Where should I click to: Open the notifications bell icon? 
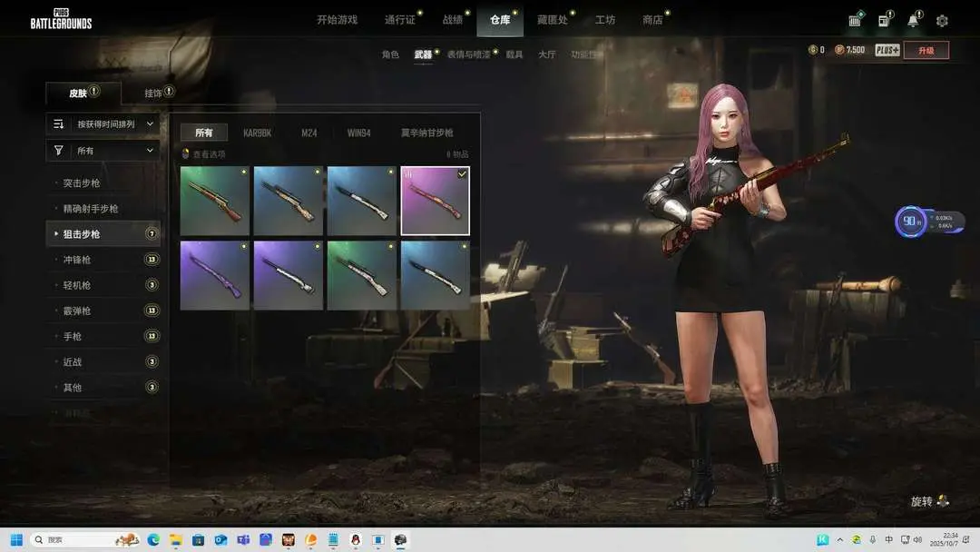[x=913, y=21]
